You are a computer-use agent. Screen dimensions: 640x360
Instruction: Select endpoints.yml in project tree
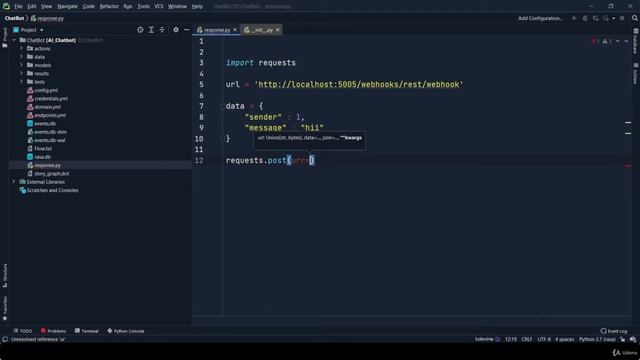point(46,115)
